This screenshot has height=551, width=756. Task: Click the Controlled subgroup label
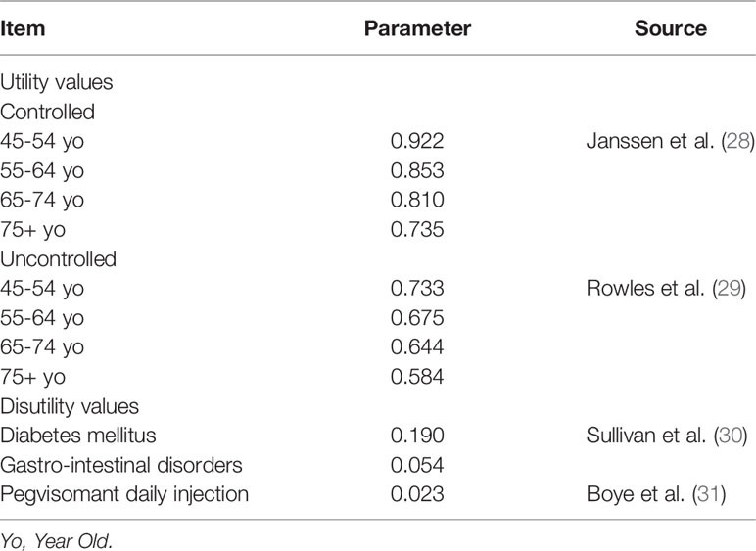point(47,112)
